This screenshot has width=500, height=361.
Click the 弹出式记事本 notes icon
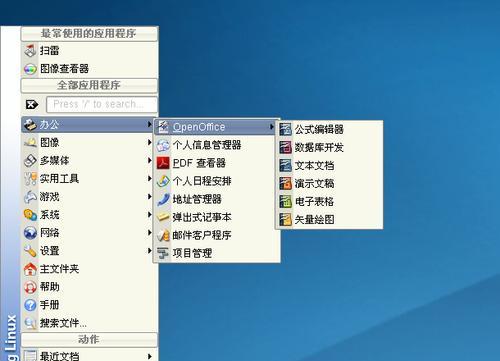(x=163, y=217)
